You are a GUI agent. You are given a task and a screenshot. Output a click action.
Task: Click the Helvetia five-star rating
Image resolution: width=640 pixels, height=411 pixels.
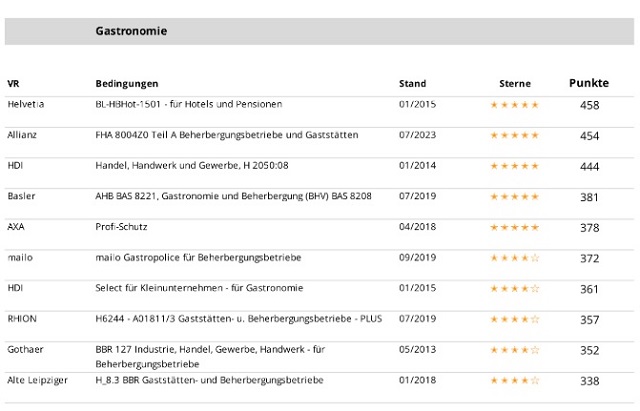click(x=514, y=105)
